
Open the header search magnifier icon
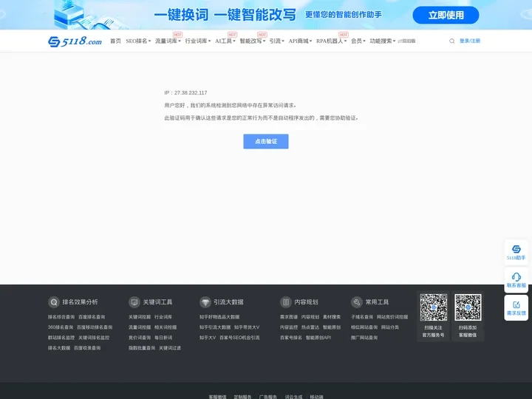(x=452, y=41)
